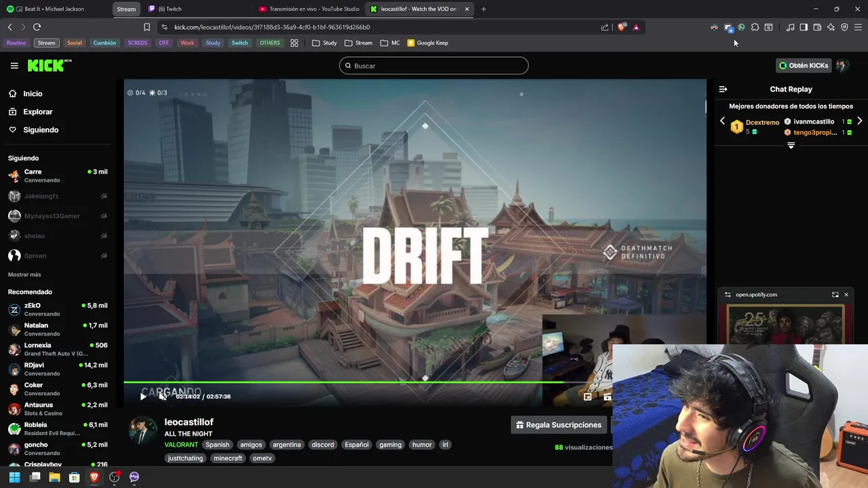Open the extensions puzzle icon

tap(755, 27)
